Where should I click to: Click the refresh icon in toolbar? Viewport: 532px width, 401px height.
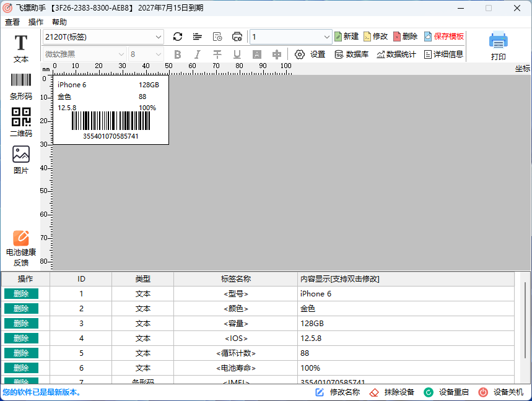178,37
